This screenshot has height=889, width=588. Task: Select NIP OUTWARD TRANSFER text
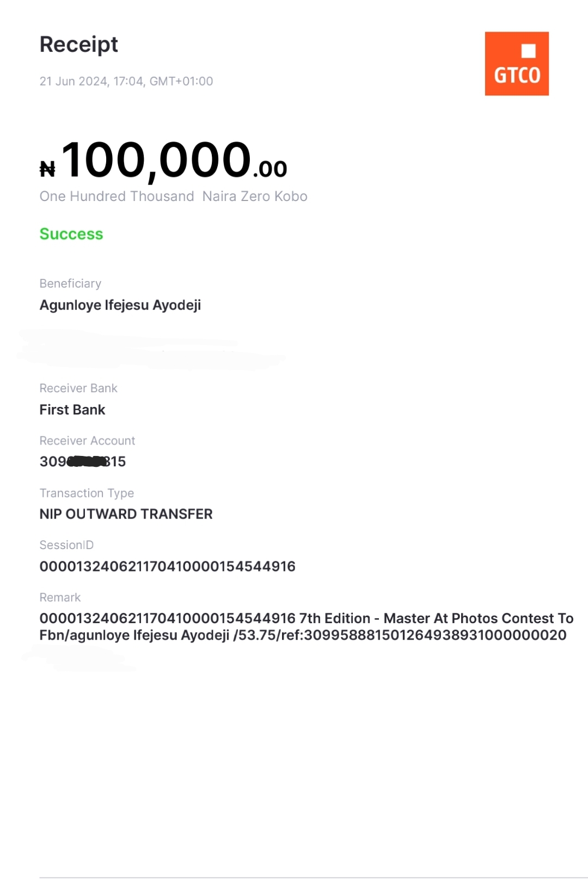pyautogui.click(x=126, y=514)
